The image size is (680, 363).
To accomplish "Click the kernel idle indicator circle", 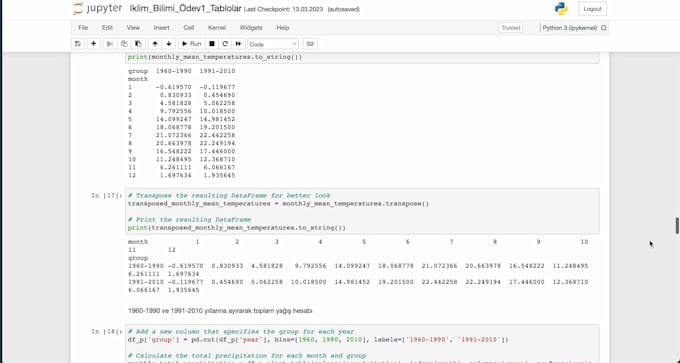I will [x=604, y=28].
